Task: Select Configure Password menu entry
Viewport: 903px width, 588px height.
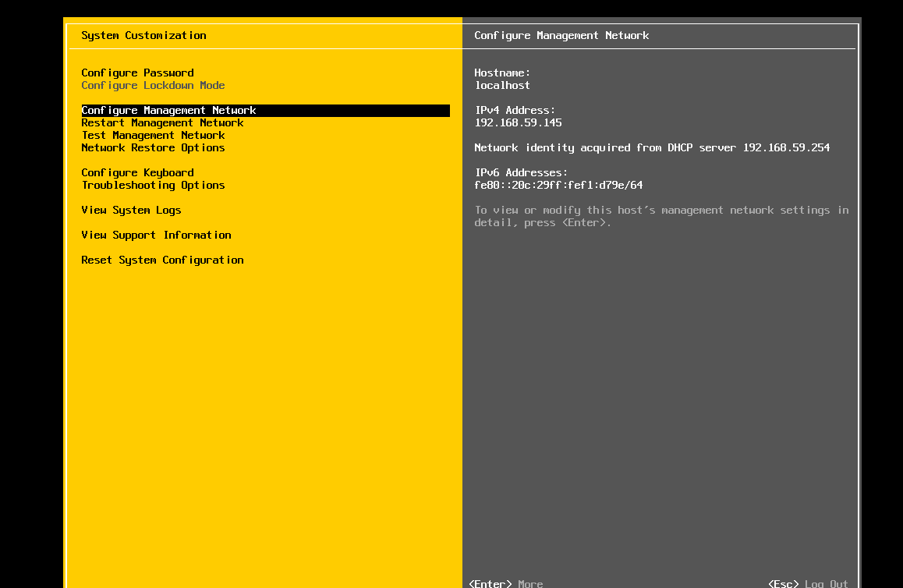Action: [x=137, y=73]
